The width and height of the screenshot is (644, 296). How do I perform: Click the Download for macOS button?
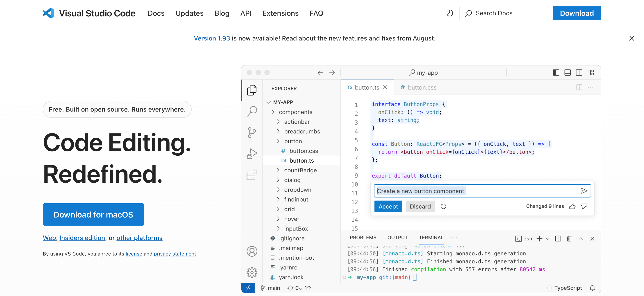click(x=93, y=214)
